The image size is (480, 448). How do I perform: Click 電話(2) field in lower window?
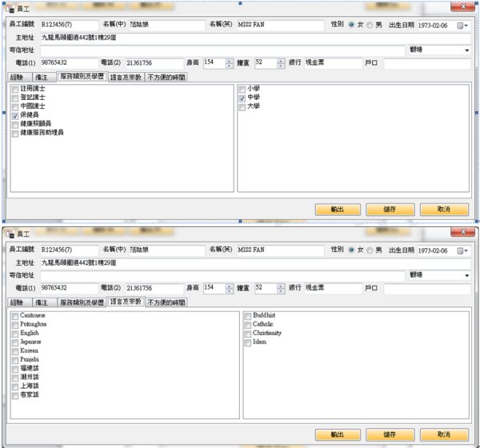(154, 288)
